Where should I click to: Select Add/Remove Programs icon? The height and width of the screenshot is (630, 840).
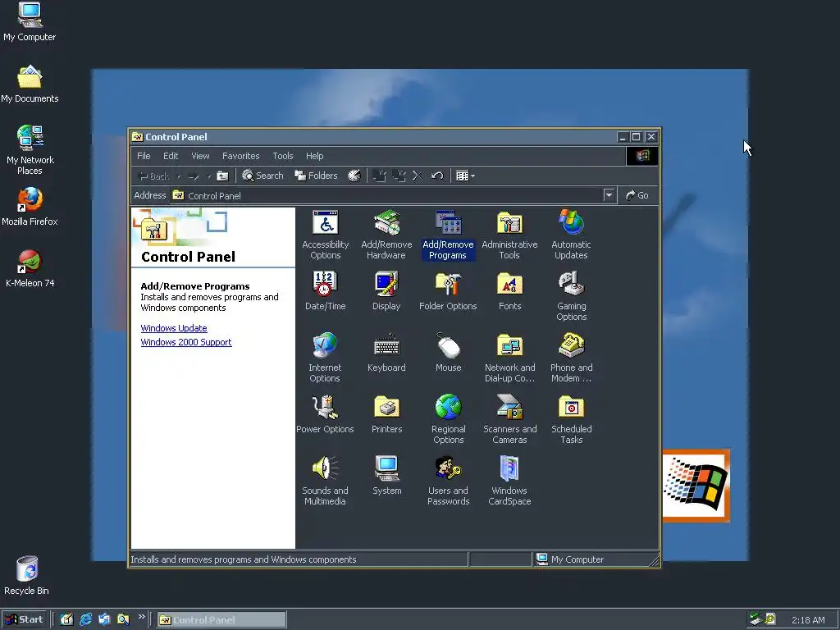pos(448,235)
